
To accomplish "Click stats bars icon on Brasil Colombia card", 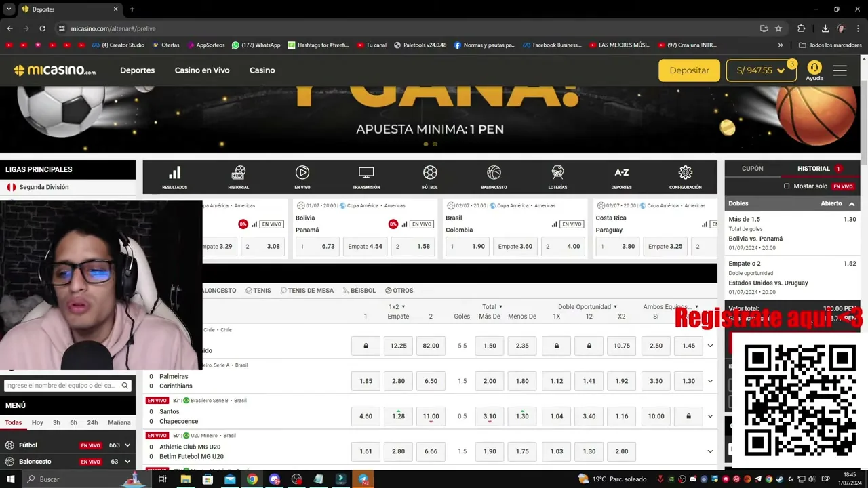I will pos(554,224).
